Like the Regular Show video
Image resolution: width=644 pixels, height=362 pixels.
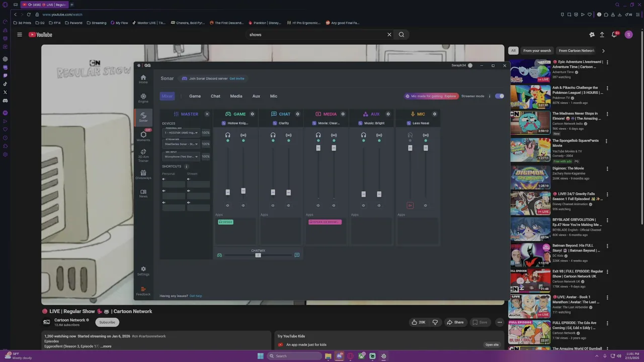click(418, 322)
